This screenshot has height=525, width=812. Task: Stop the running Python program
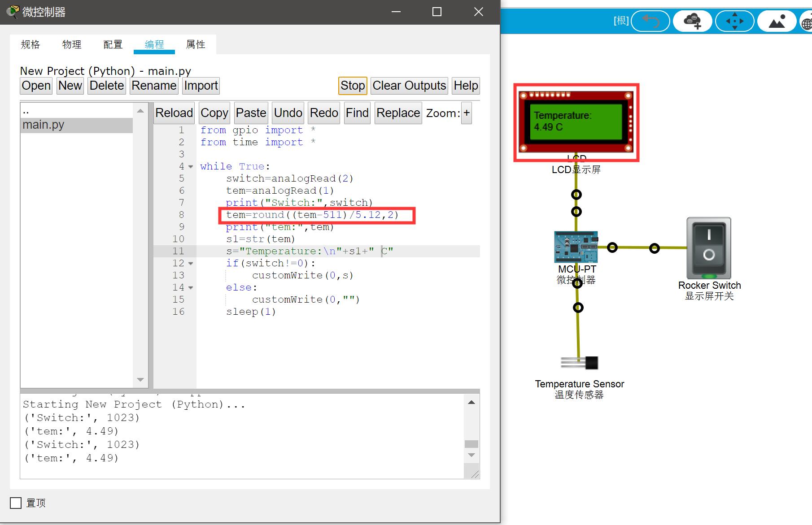click(353, 86)
